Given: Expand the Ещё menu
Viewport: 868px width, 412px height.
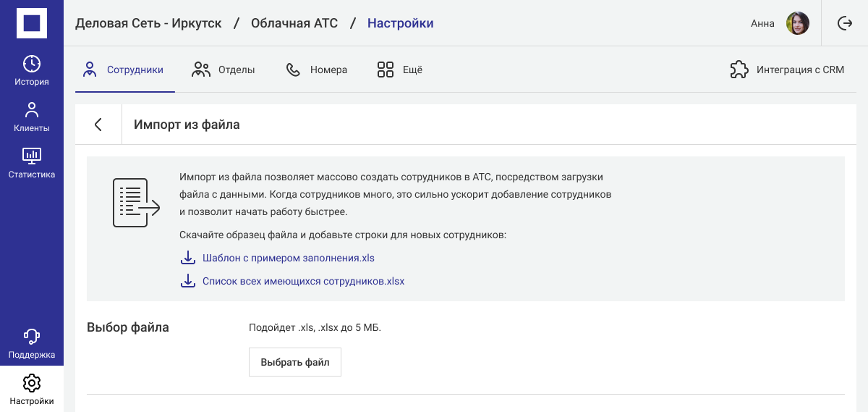Looking at the screenshot, I should tap(400, 70).
